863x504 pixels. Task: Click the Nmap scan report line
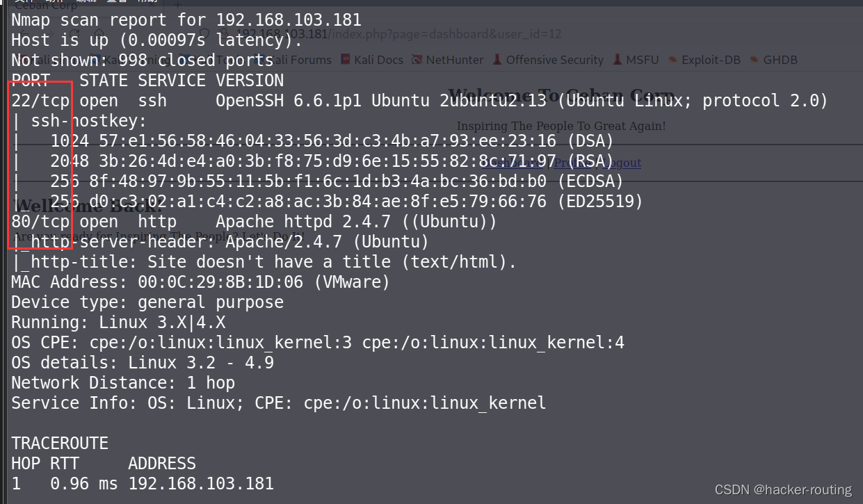point(186,20)
